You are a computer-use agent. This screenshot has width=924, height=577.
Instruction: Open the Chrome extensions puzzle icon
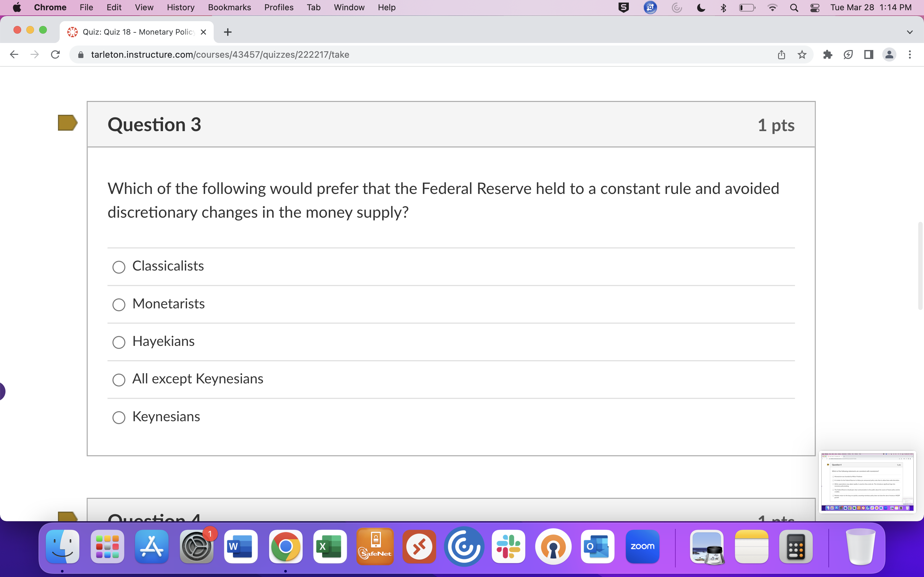(827, 54)
